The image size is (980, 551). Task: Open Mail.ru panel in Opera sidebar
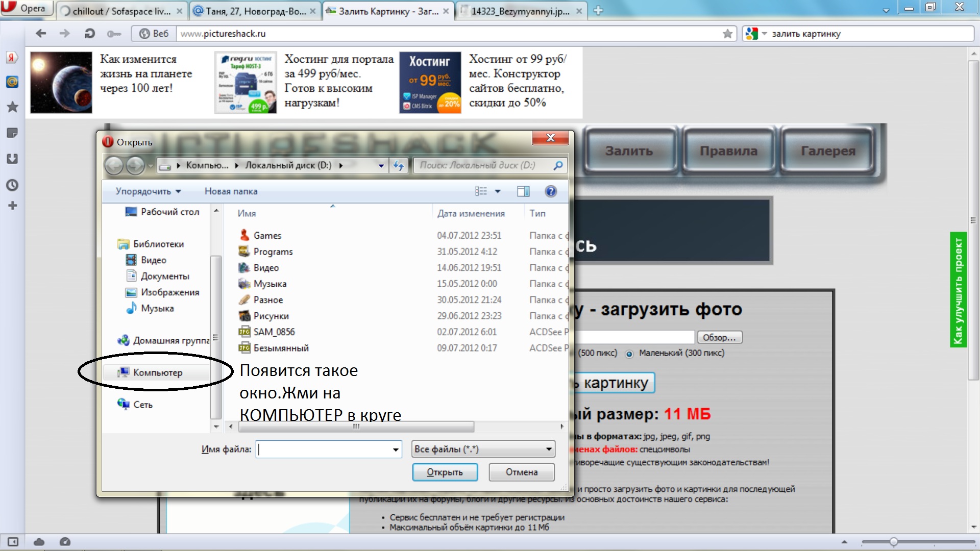pyautogui.click(x=12, y=82)
